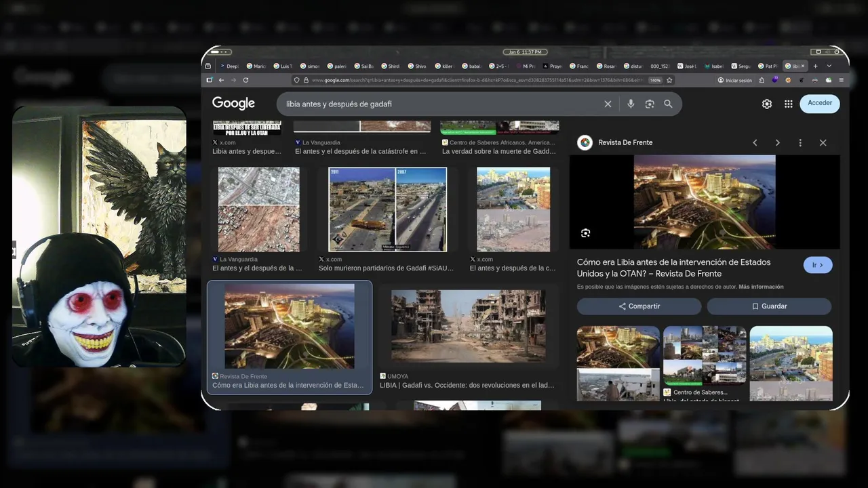Click Compartir button
Image resolution: width=868 pixels, height=488 pixels.
point(639,306)
